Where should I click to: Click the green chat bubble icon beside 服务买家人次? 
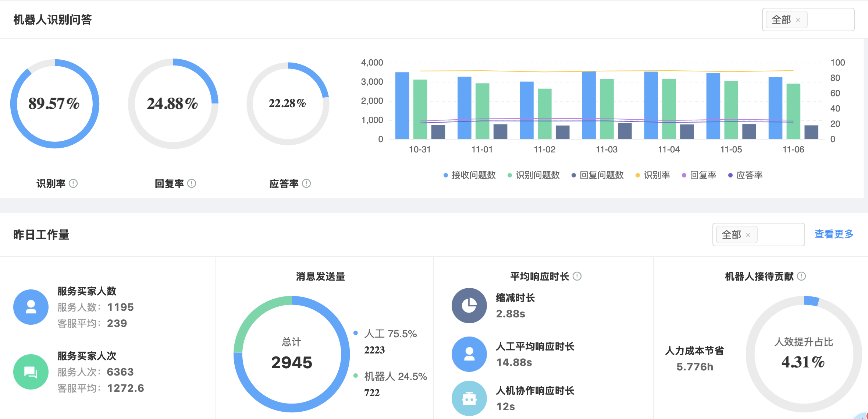31,372
